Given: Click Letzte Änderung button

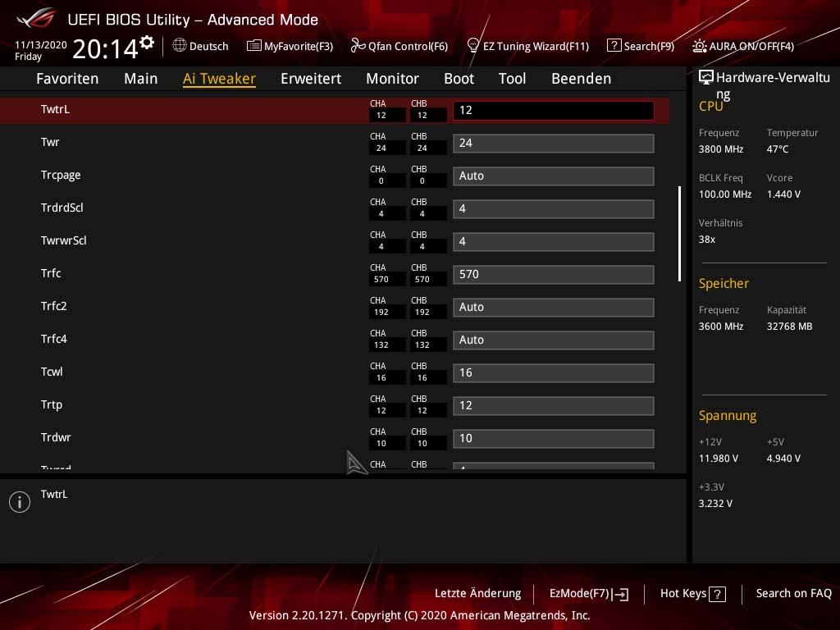Looking at the screenshot, I should point(478,593).
